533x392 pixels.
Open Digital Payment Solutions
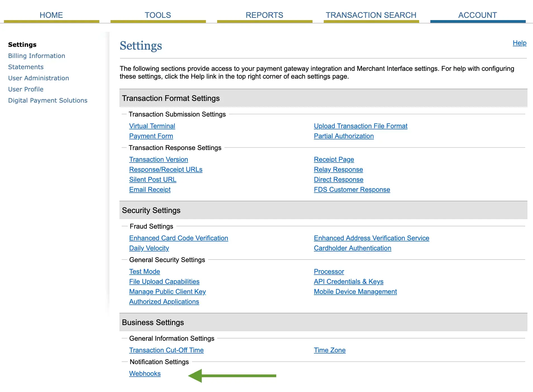point(48,100)
